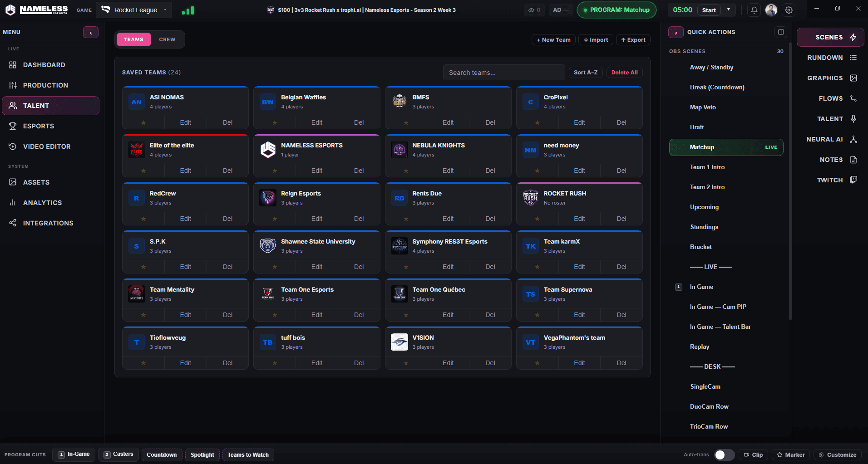Open Assets menu item
The image size is (868, 464).
tap(51, 182)
